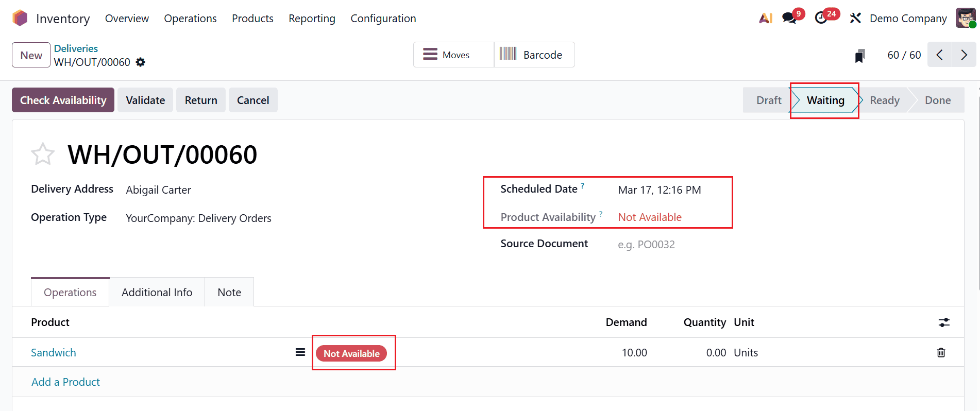Click the 60 / 60 pager counter
This screenshot has height=411, width=980.
904,55
